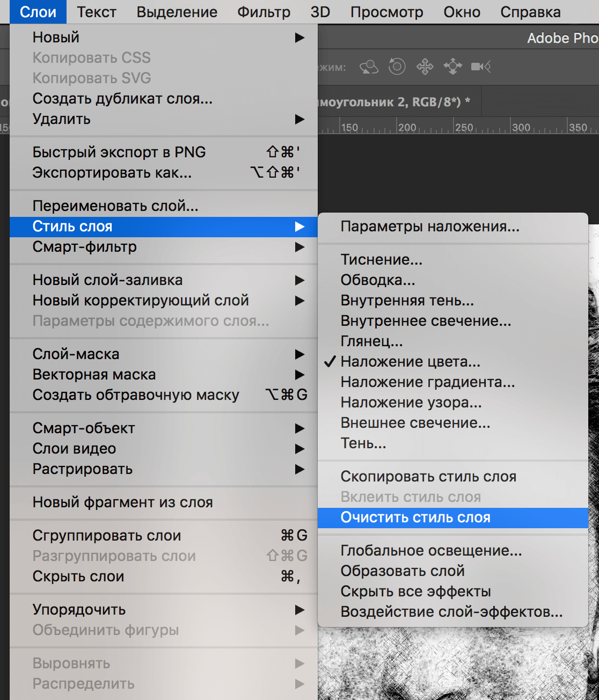
Task: Open the Текст menu in menu bar
Action: coord(96,12)
